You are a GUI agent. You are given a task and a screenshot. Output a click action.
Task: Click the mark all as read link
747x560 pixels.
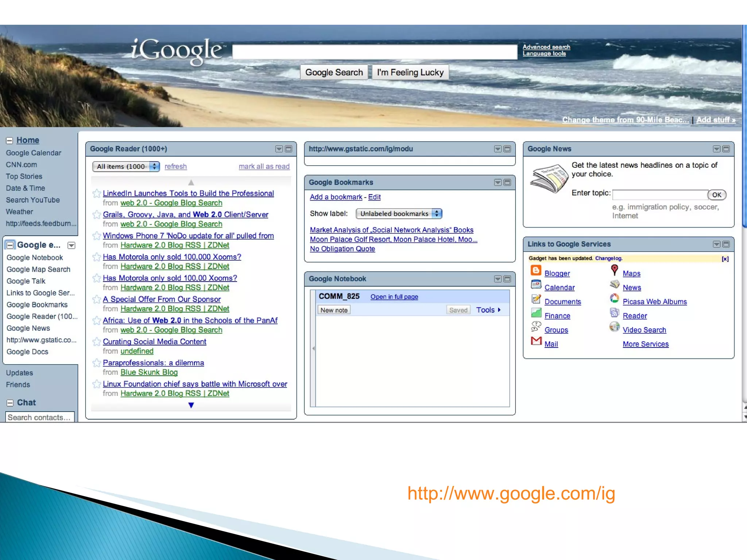[x=264, y=167]
